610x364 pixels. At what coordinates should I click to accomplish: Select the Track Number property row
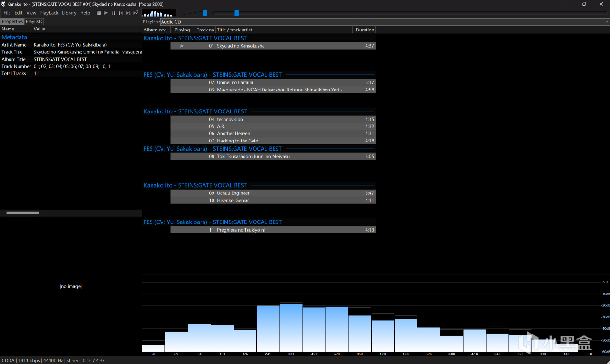71,66
